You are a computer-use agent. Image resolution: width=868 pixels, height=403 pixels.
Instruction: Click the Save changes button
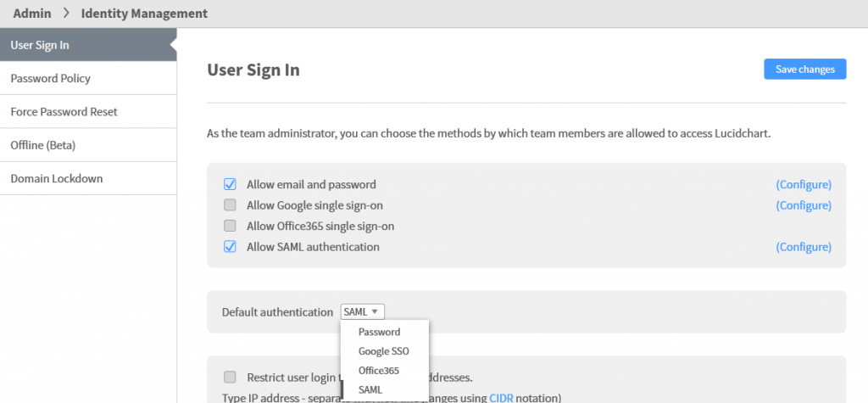pyautogui.click(x=805, y=70)
